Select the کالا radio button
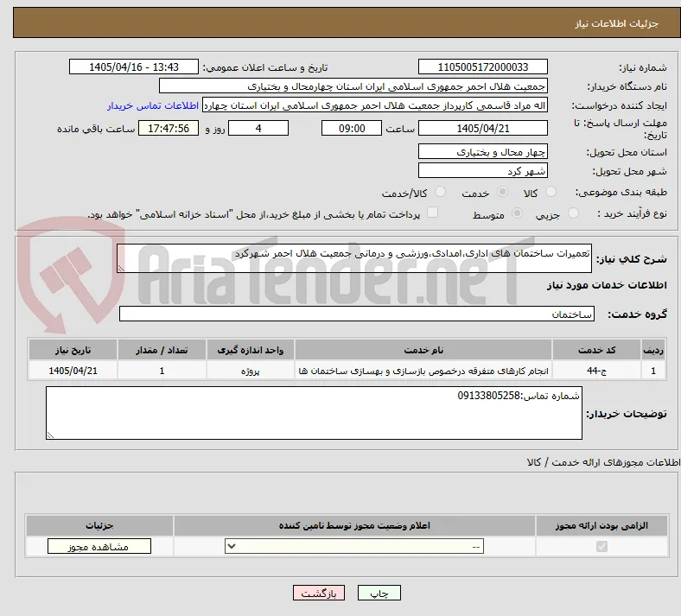 pyautogui.click(x=551, y=192)
